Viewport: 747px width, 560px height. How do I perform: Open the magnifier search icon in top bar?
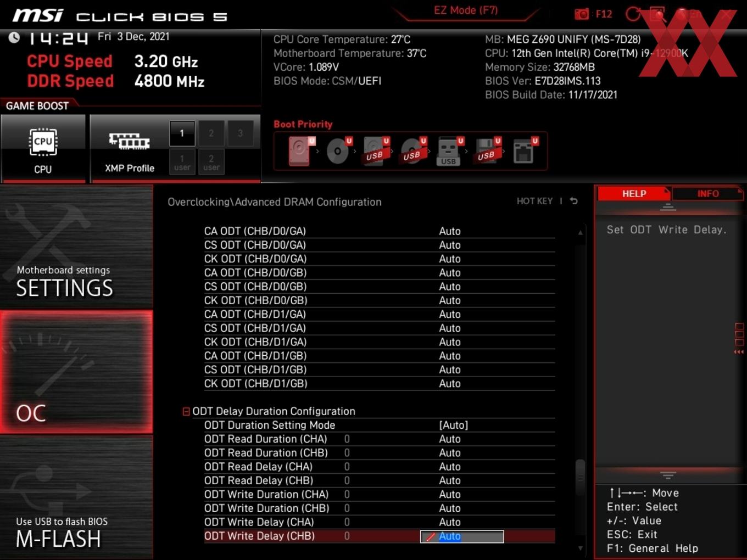tap(657, 14)
